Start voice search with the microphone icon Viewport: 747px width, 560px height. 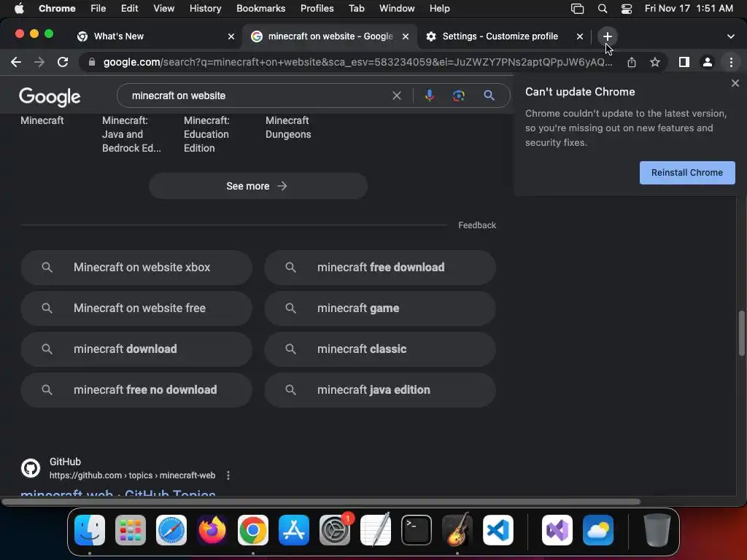pyautogui.click(x=429, y=96)
